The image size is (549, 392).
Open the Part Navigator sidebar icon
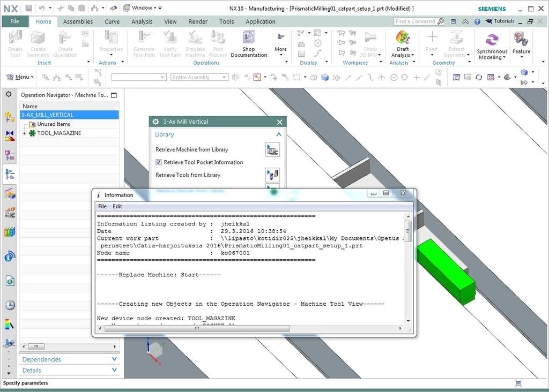pyautogui.click(x=10, y=155)
